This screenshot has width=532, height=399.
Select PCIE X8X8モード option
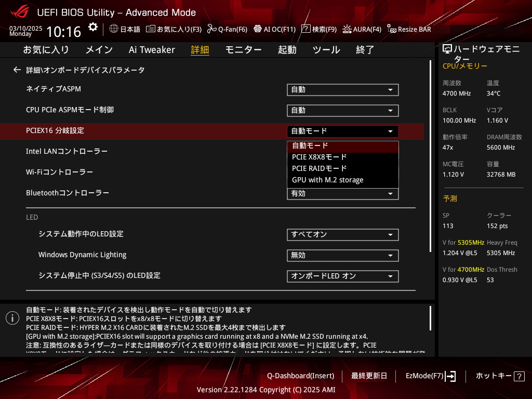343,157
